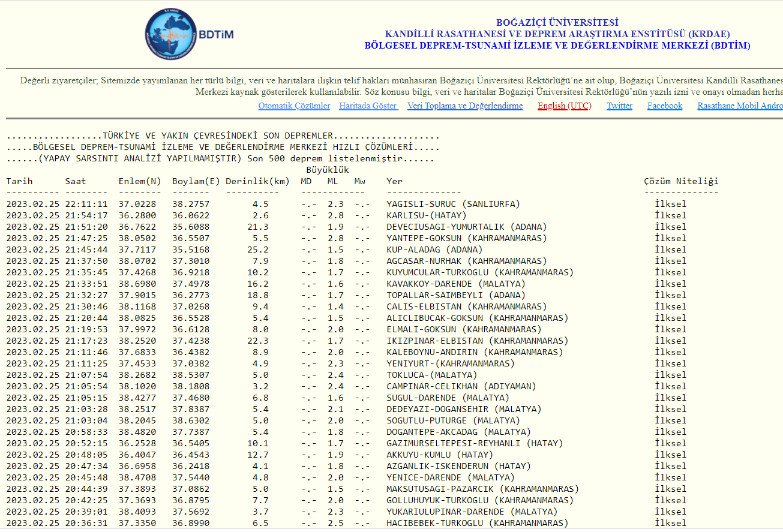The width and height of the screenshot is (783, 532).
Task: Select ALICLIBUCAK-GOKSUN (KAHRAMANMARAS) location text
Action: pyautogui.click(x=477, y=318)
